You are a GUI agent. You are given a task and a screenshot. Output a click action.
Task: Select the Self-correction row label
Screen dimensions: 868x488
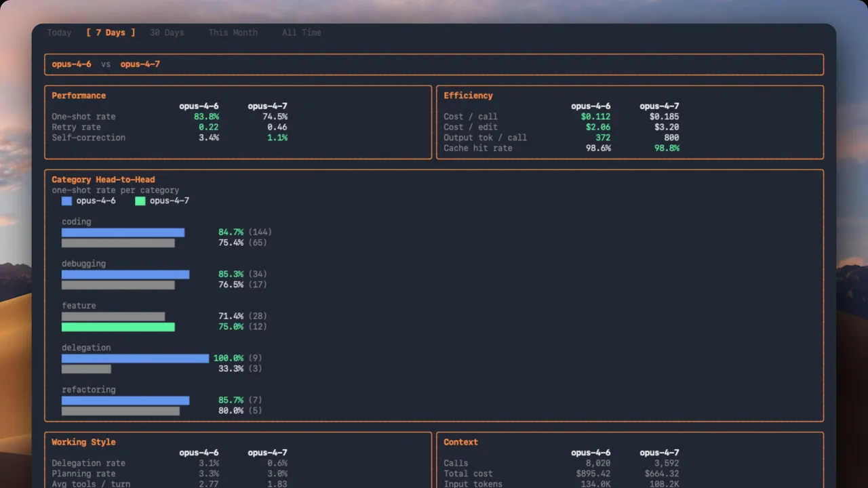tap(88, 138)
